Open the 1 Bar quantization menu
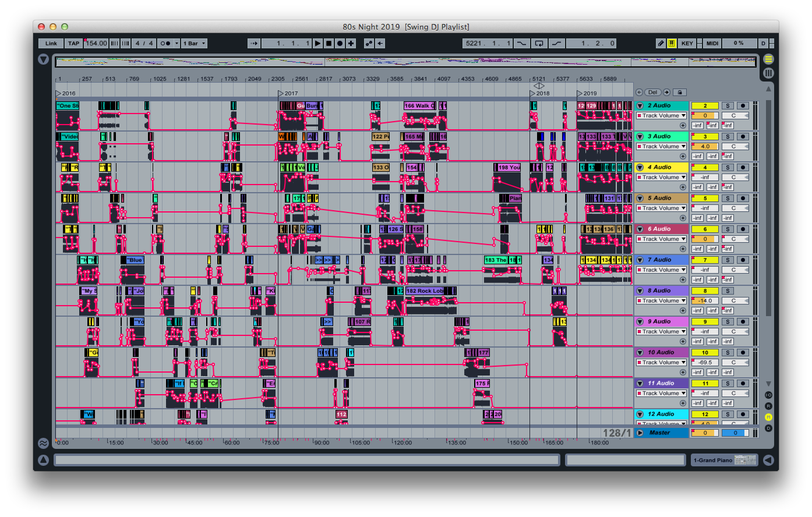This screenshot has height=517, width=812. 194,43
